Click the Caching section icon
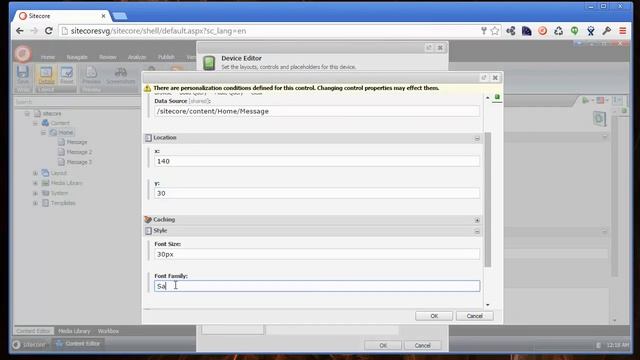Image resolution: width=640 pixels, height=360 pixels. point(148,220)
